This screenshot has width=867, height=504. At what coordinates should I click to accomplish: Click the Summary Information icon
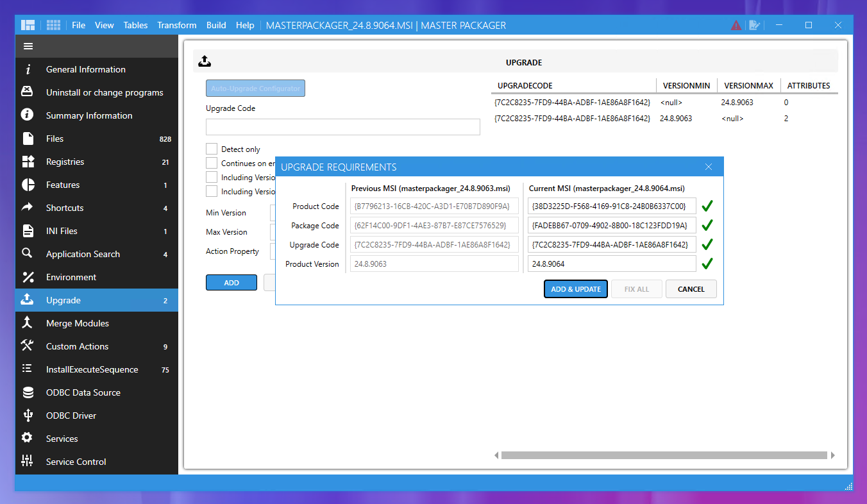[x=28, y=115]
